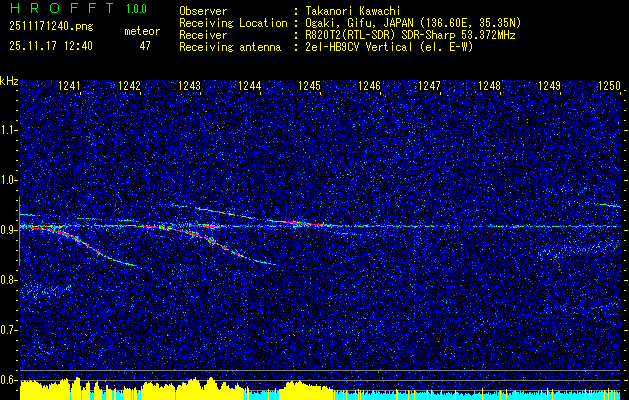Viewport: 629px width, 400px height.
Task: Click the date stamp 25.11.17 12:40
Action: (51, 46)
